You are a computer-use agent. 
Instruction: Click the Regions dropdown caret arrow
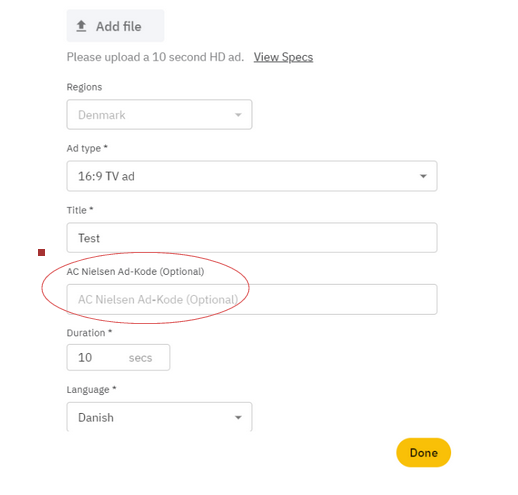click(x=238, y=115)
